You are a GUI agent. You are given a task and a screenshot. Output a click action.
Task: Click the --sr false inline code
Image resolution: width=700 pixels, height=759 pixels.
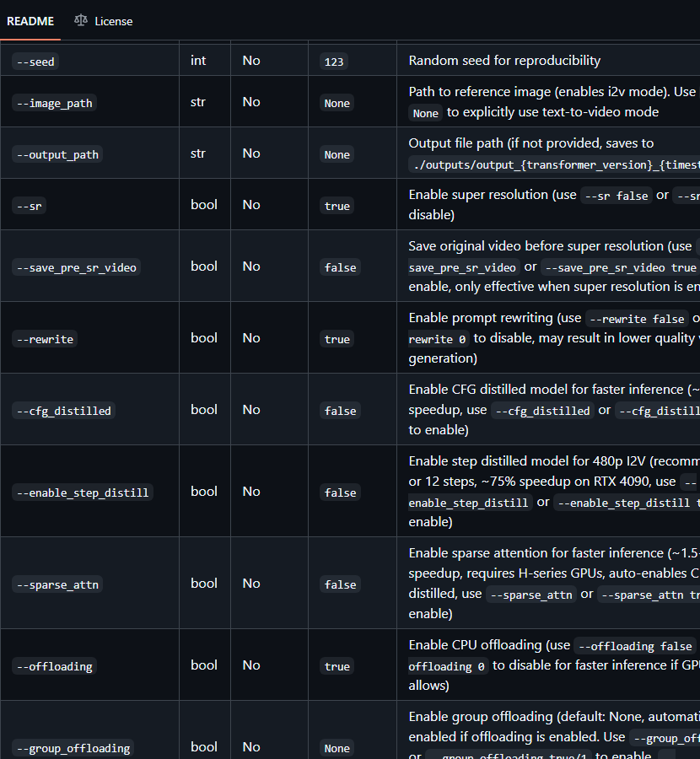(x=617, y=196)
